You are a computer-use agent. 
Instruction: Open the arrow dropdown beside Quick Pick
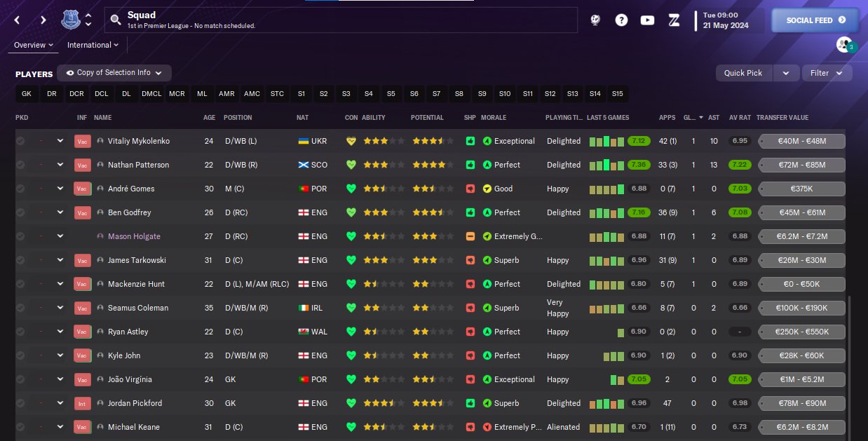coord(786,73)
